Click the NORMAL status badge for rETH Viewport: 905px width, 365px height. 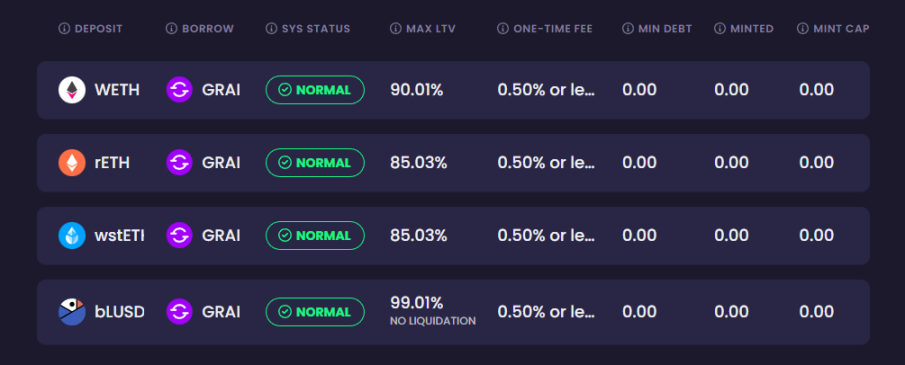pyautogui.click(x=315, y=163)
